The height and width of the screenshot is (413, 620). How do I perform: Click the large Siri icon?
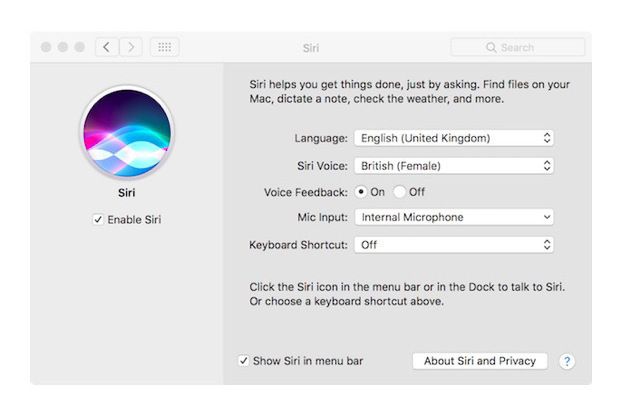tap(126, 130)
